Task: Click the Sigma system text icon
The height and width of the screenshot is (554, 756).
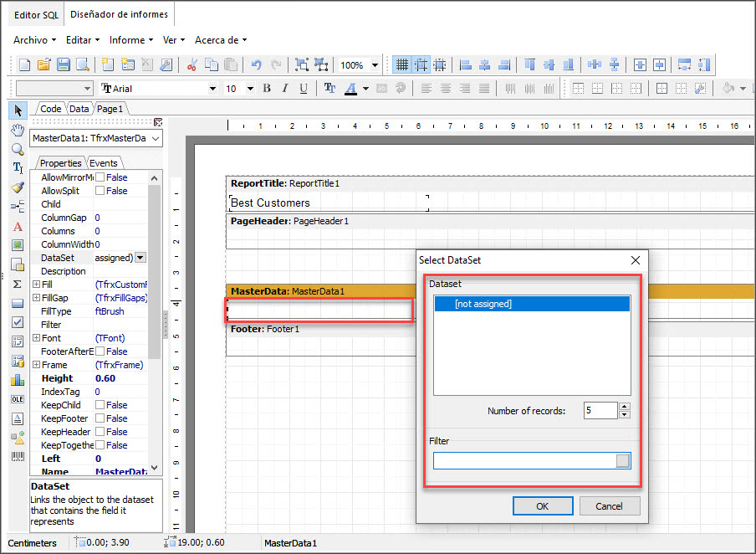Action: point(18,284)
